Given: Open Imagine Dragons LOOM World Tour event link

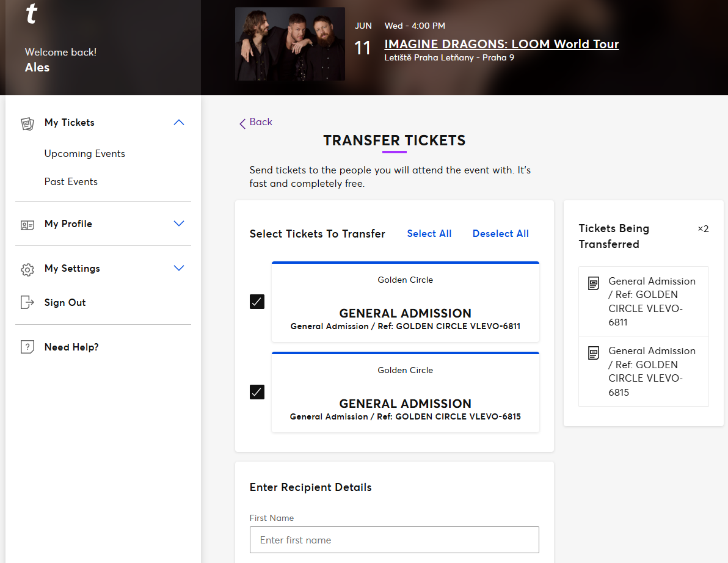Looking at the screenshot, I should (x=501, y=44).
